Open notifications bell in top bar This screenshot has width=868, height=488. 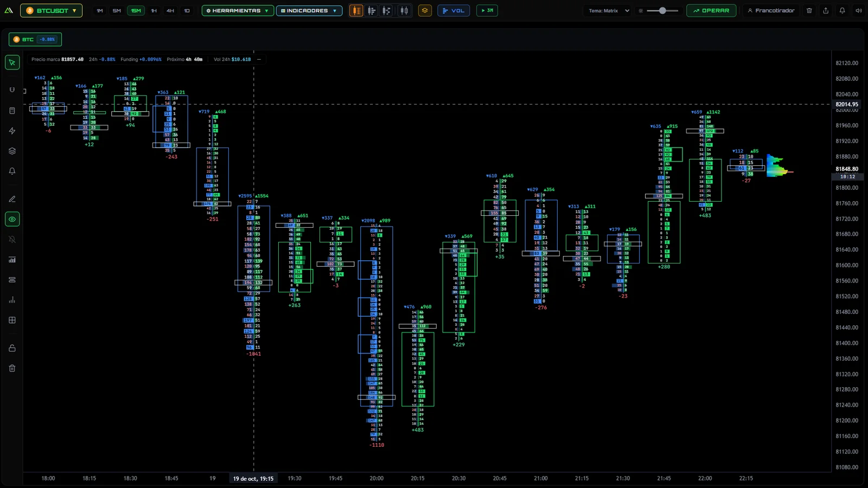842,10
